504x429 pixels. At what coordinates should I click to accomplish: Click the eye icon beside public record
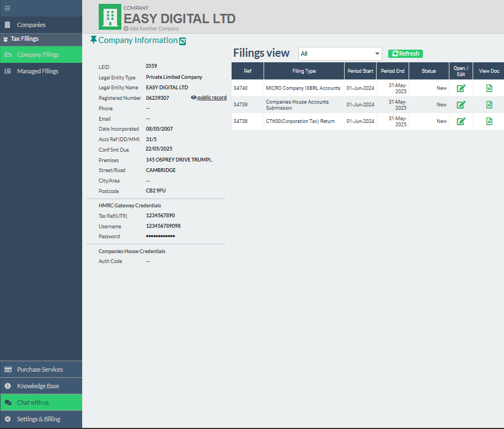[x=194, y=98]
